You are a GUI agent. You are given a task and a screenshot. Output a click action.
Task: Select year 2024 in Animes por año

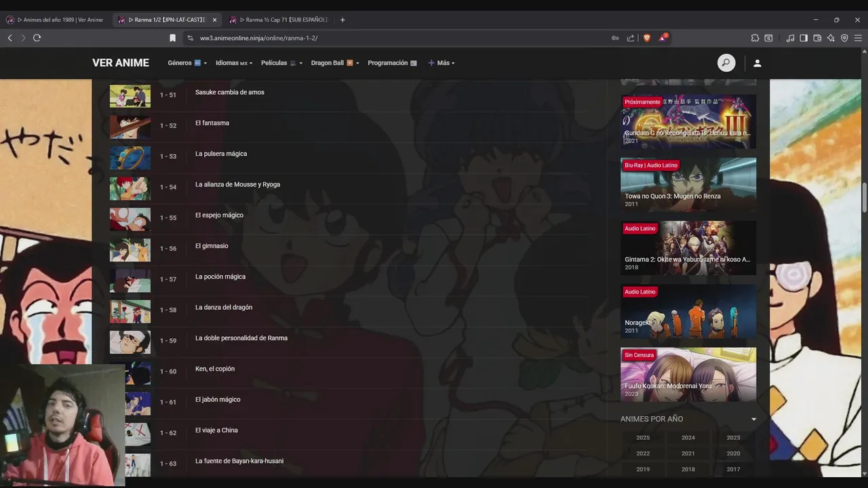point(688,438)
